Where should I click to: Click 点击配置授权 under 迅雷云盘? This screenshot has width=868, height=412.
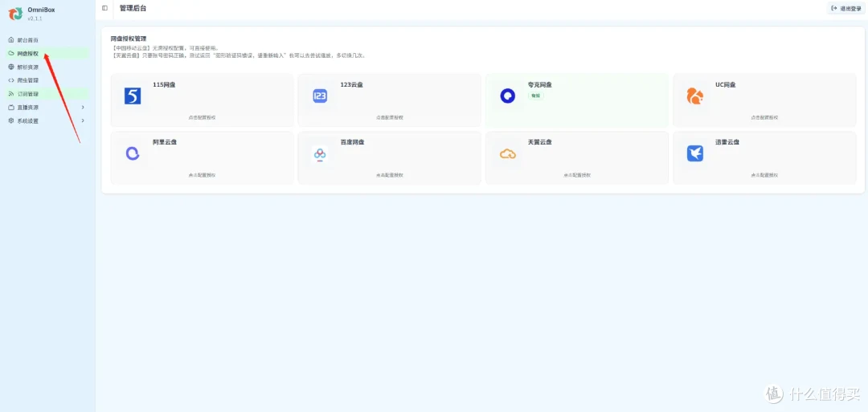764,175
